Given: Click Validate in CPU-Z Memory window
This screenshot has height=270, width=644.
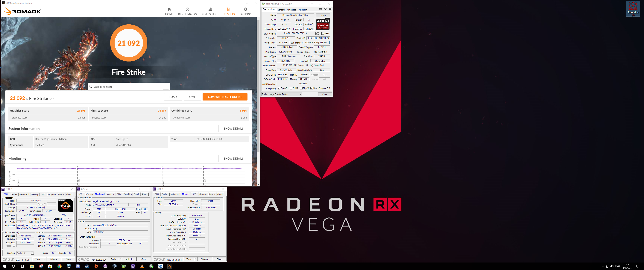Looking at the screenshot, I should (205, 259).
